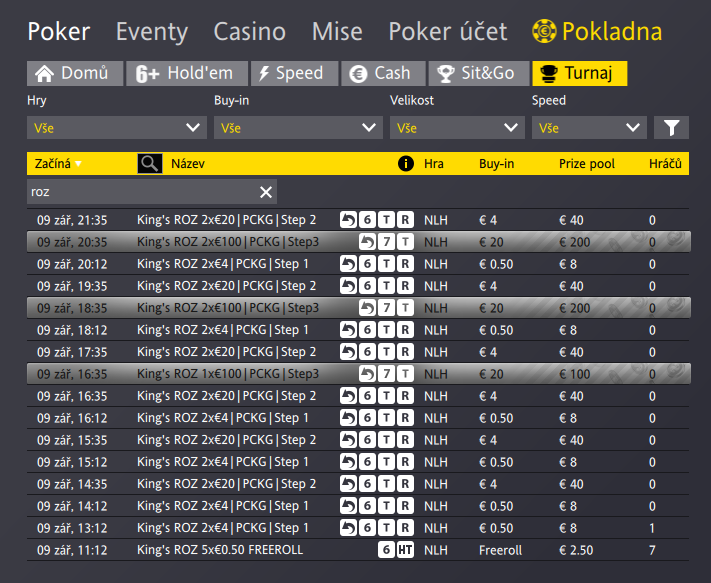Expand the Speed filter dropdown
This screenshot has height=583, width=711.
pos(589,128)
